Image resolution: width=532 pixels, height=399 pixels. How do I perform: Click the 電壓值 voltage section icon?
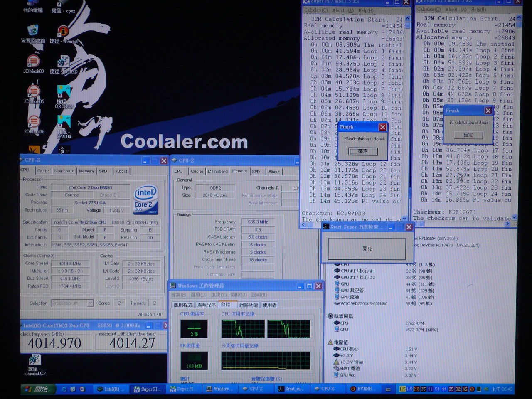(x=330, y=342)
